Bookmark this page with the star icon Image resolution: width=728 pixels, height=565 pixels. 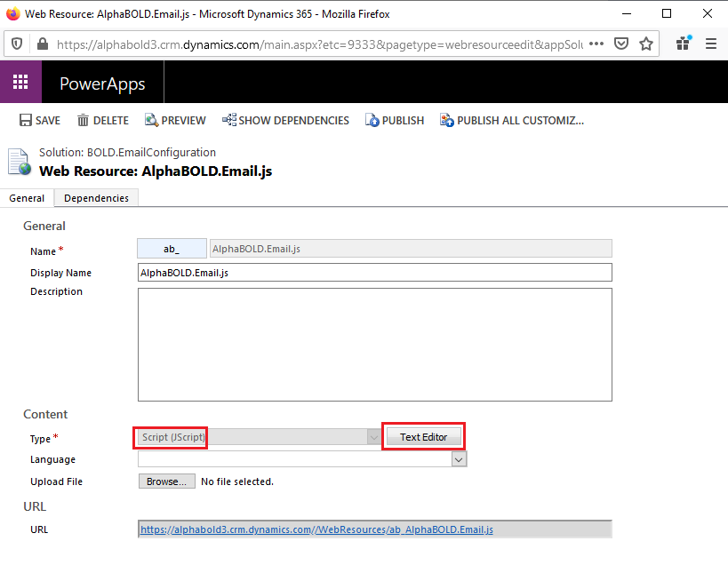pyautogui.click(x=646, y=44)
